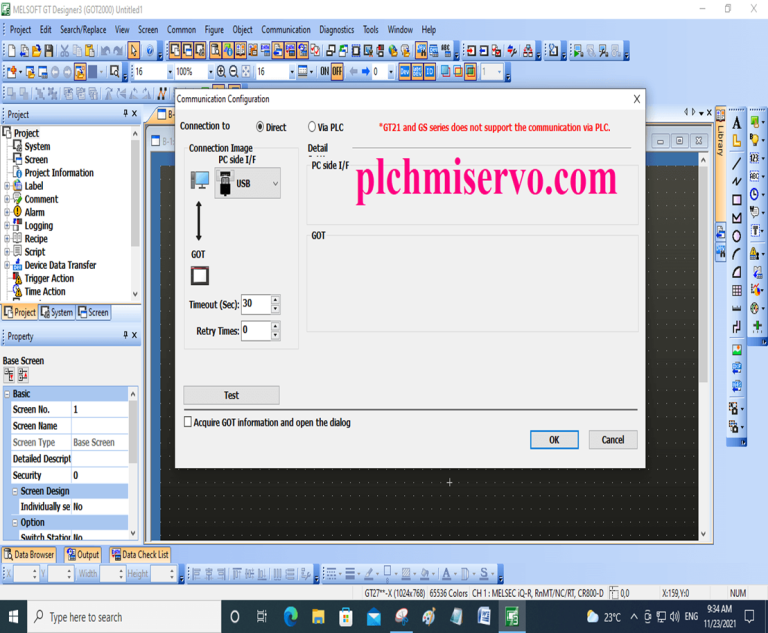Image resolution: width=768 pixels, height=633 pixels.
Task: Open the 100% zoom dropdown
Action: pos(211,72)
